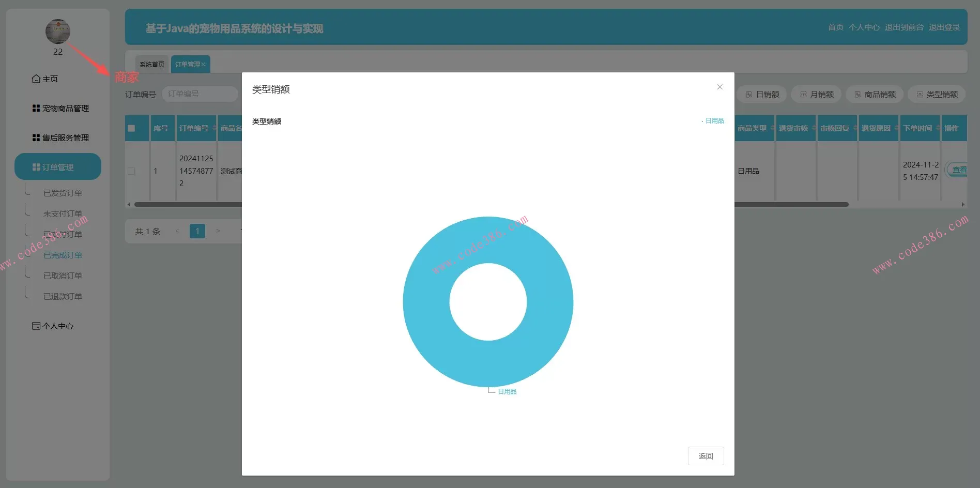
Task: Click the chart icon on 月销额 button
Action: tap(803, 95)
